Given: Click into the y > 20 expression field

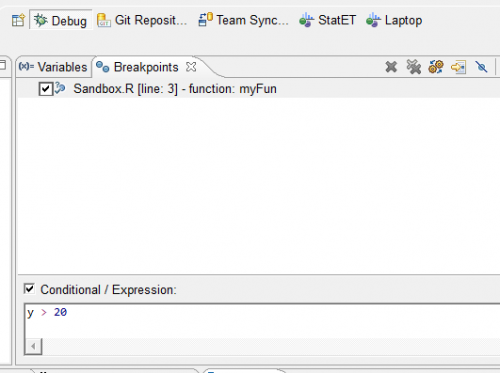Looking at the screenshot, I should tap(262, 320).
